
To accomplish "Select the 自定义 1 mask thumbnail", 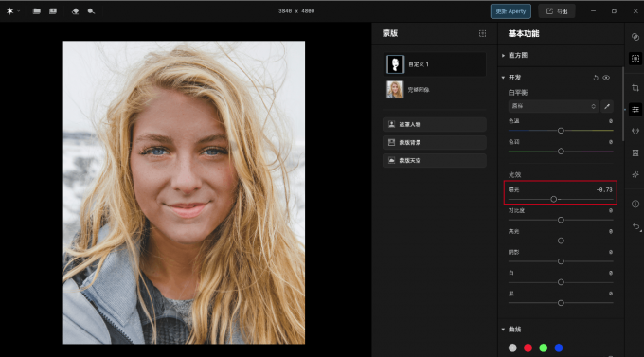I will point(395,64).
